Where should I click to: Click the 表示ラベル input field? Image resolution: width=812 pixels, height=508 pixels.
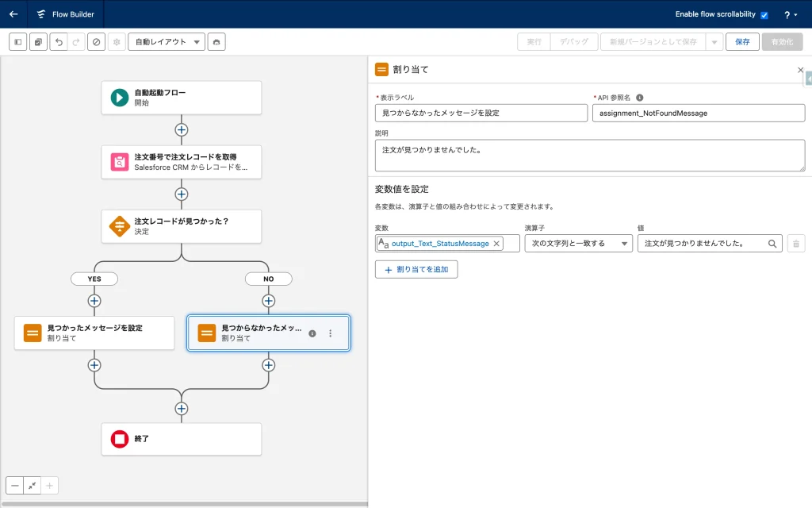481,113
